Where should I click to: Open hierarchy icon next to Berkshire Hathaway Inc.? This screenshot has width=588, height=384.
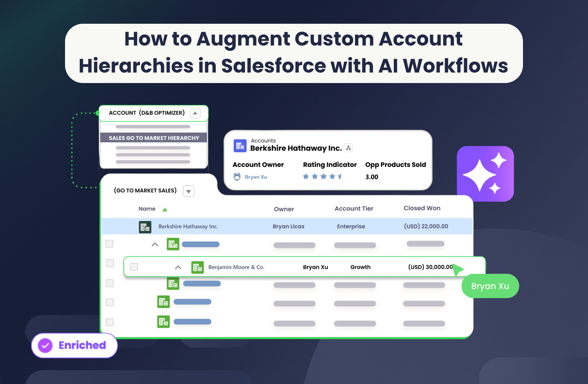(349, 148)
